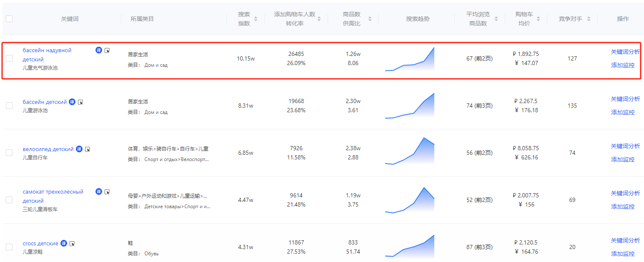
Task: Click translate icon for велосипед детский
Action: (79, 149)
